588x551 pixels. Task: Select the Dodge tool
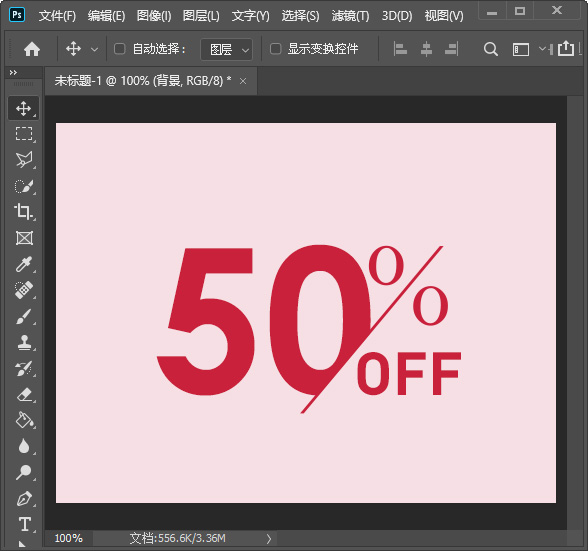[24, 473]
